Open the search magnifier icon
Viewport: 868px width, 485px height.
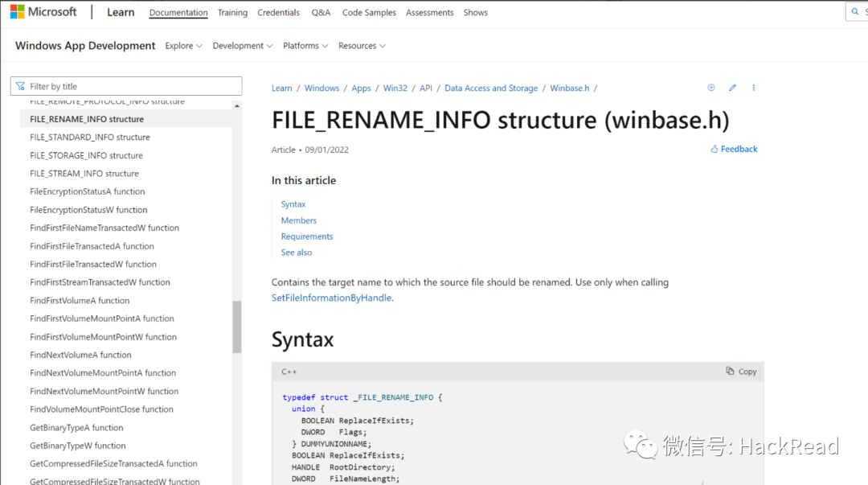click(x=855, y=11)
